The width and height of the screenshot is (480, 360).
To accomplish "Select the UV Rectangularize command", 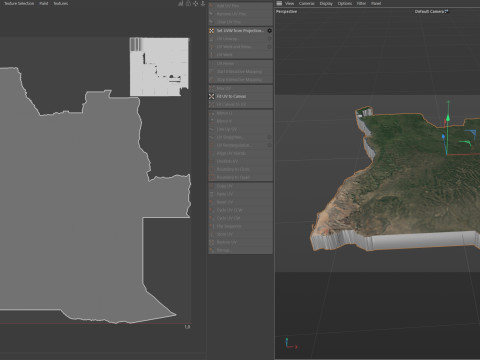I will [x=240, y=145].
